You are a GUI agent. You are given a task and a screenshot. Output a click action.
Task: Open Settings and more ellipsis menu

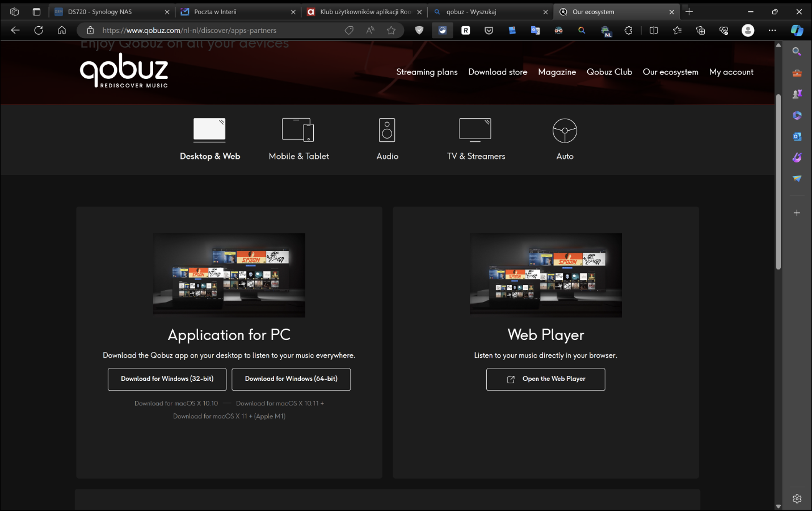[772, 31]
